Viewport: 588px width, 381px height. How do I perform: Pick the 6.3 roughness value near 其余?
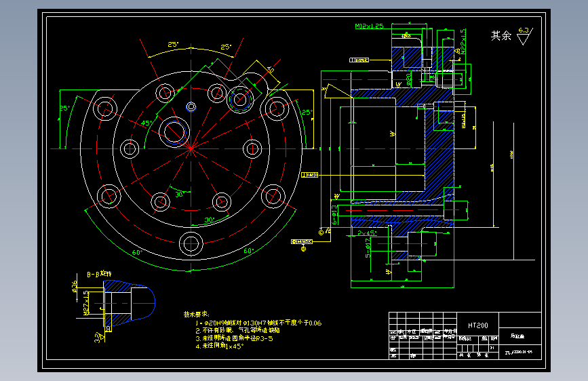pyautogui.click(x=523, y=30)
